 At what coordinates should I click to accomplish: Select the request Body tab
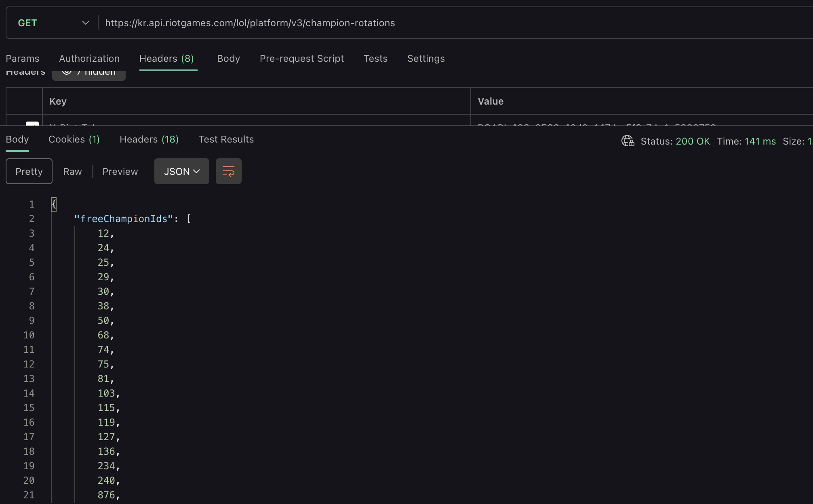click(x=228, y=59)
